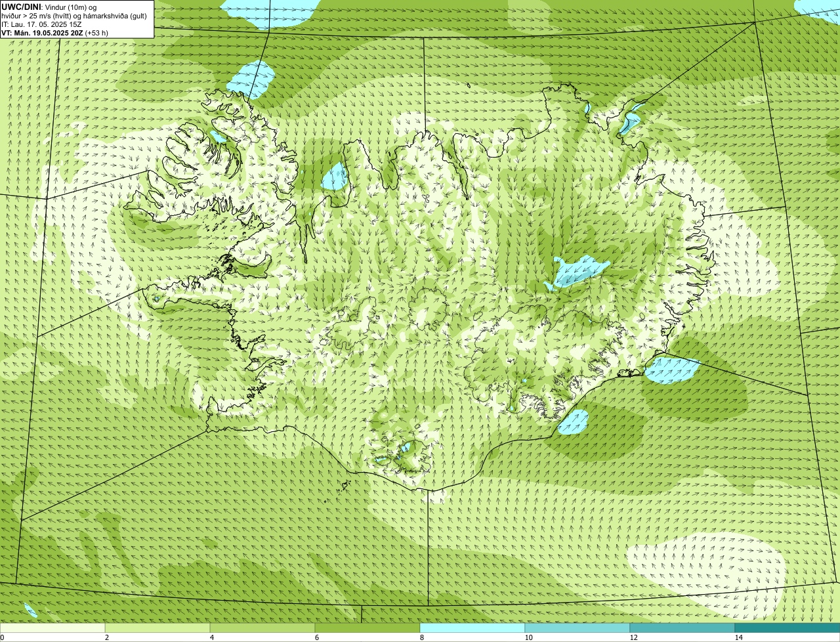Click the 8–10 m/s light cyan legend band

(x=472, y=628)
